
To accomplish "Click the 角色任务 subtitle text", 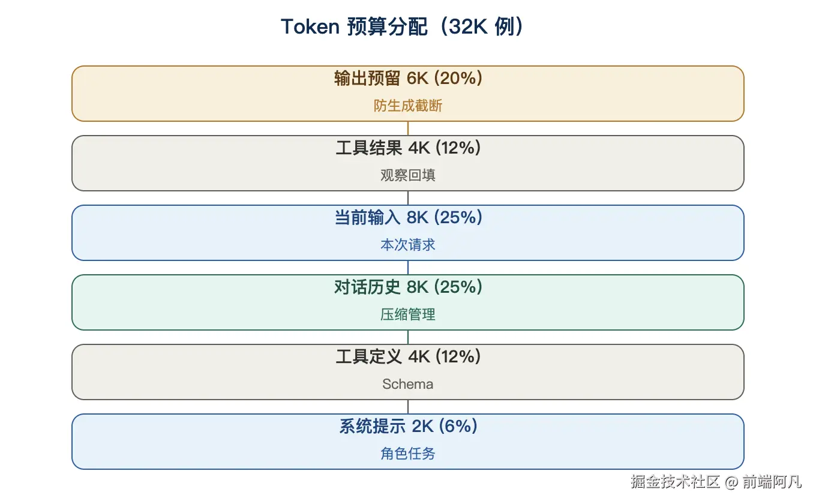I will click(408, 454).
